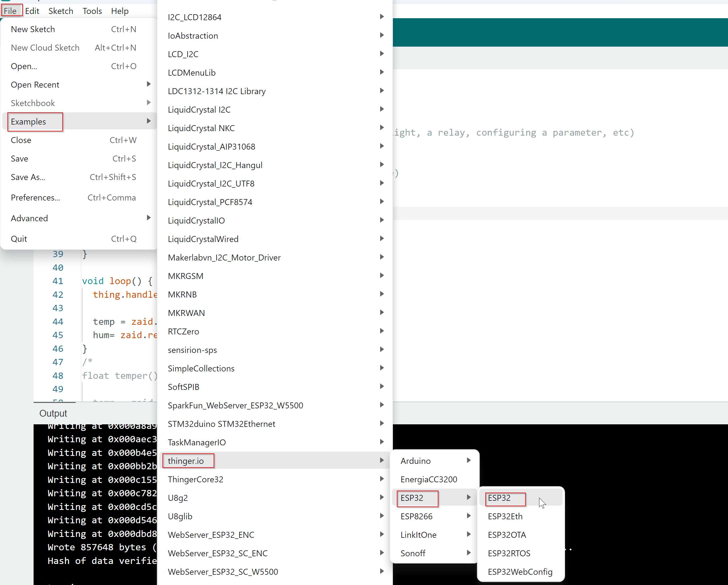Choose Save from the File menu
Image resolution: width=728 pixels, height=585 pixels.
coord(79,159)
